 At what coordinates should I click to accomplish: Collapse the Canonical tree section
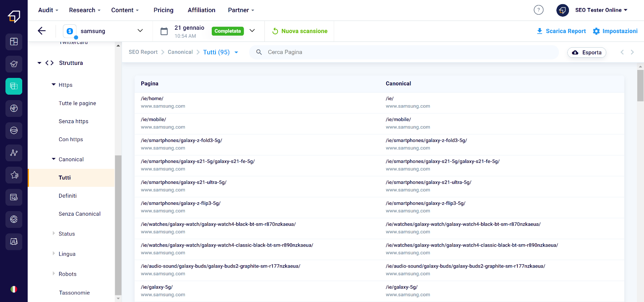54,159
